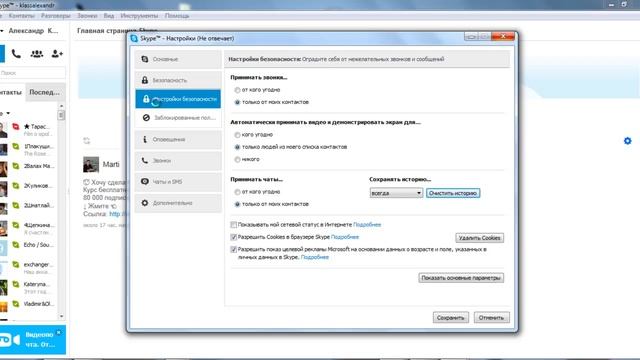Open the contact list filter dropdown arrow

(x=8, y=113)
